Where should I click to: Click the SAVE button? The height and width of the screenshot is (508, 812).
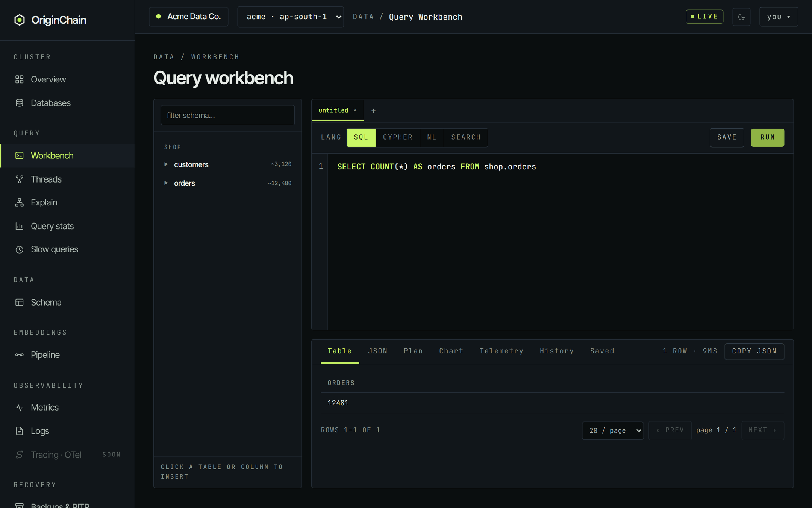727,137
